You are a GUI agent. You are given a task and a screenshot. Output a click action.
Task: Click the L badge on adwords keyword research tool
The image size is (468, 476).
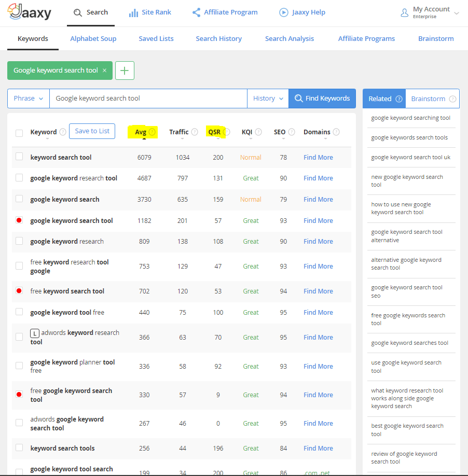35,333
